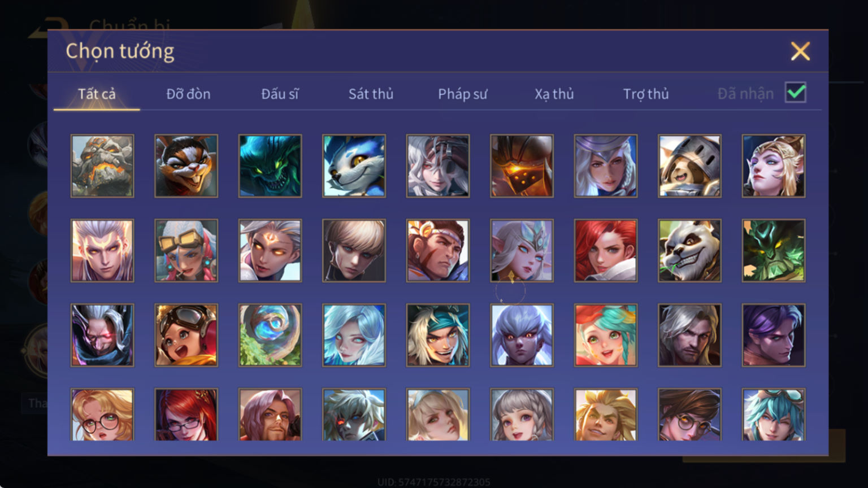Open the Trợ thủ tab

coord(646,94)
